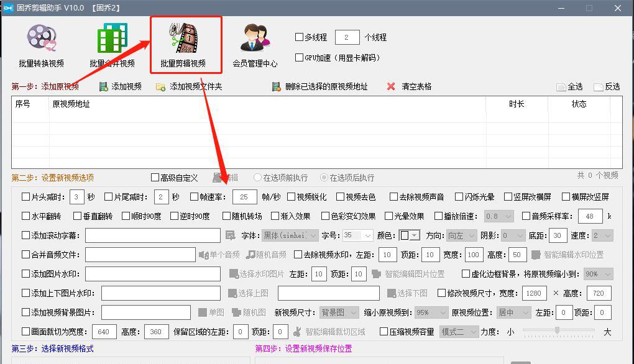This screenshot has width=634, height=364.
Task: Click the 反选 (invert selection) option
Action: [x=599, y=87]
